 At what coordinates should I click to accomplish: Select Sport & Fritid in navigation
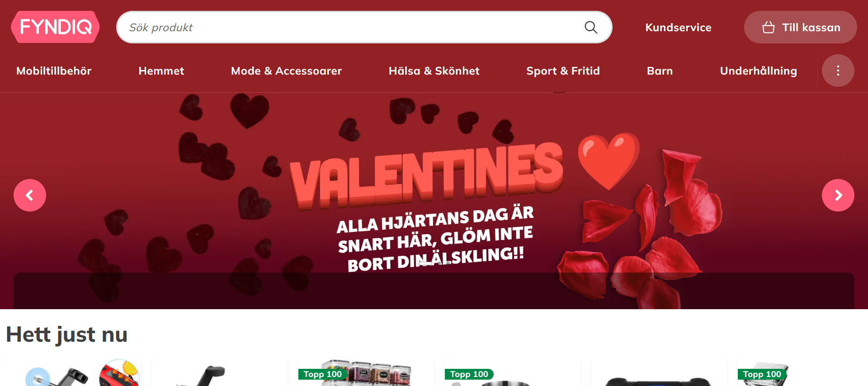point(563,71)
